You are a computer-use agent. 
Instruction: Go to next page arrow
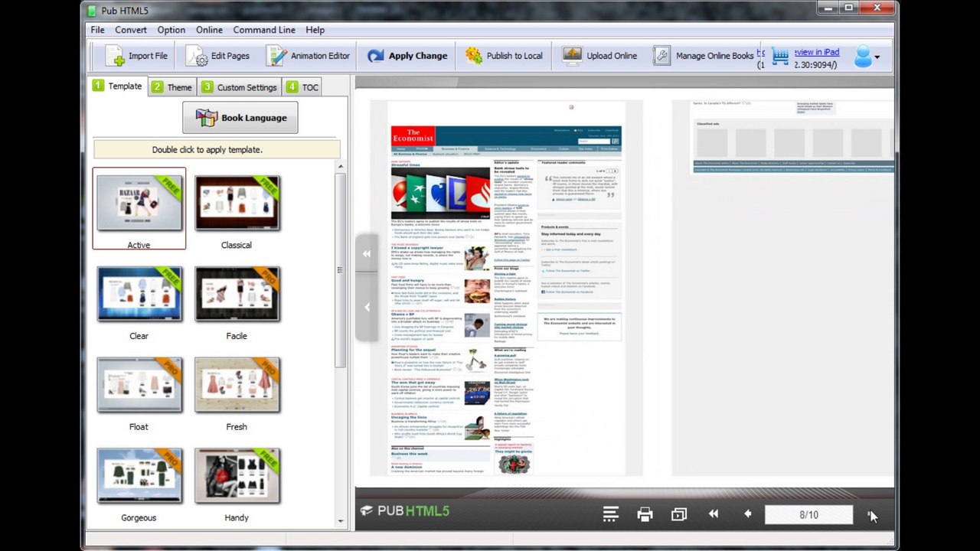[870, 514]
